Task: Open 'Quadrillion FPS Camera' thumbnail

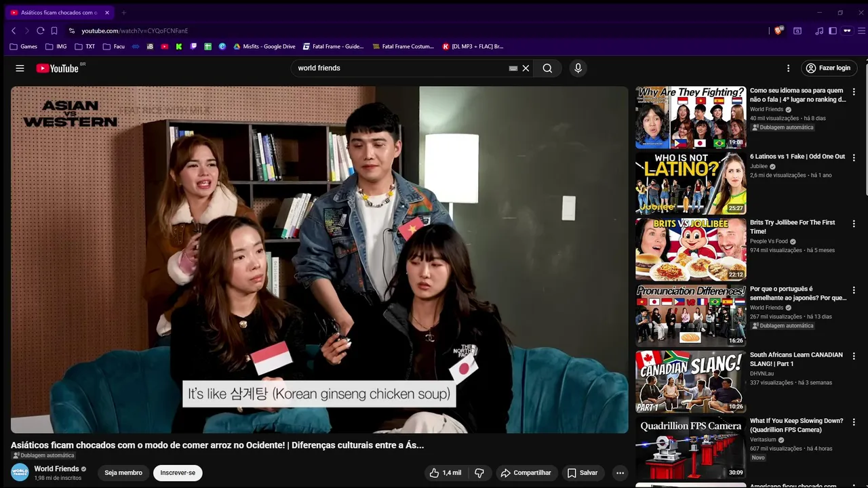Action: 690,448
